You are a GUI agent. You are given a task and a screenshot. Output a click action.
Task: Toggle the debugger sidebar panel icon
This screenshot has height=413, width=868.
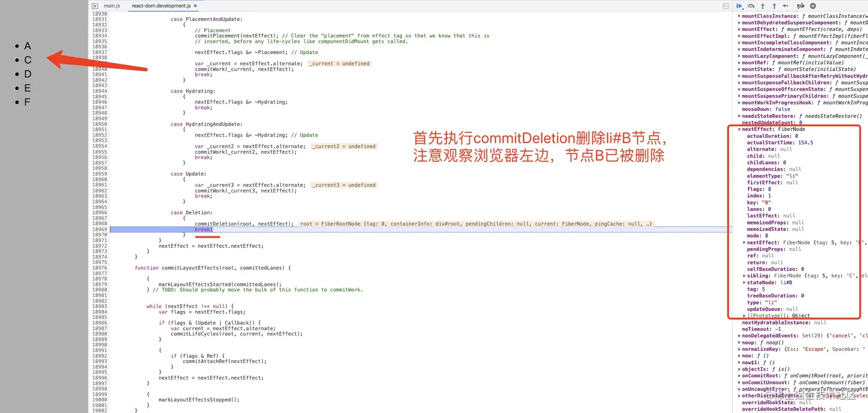tap(725, 6)
